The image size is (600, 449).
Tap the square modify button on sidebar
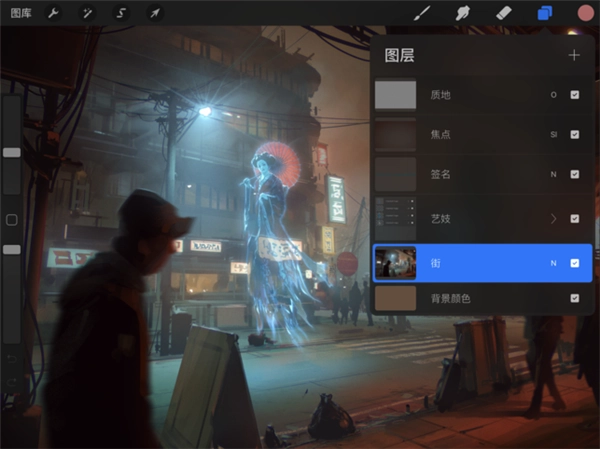pos(12,219)
